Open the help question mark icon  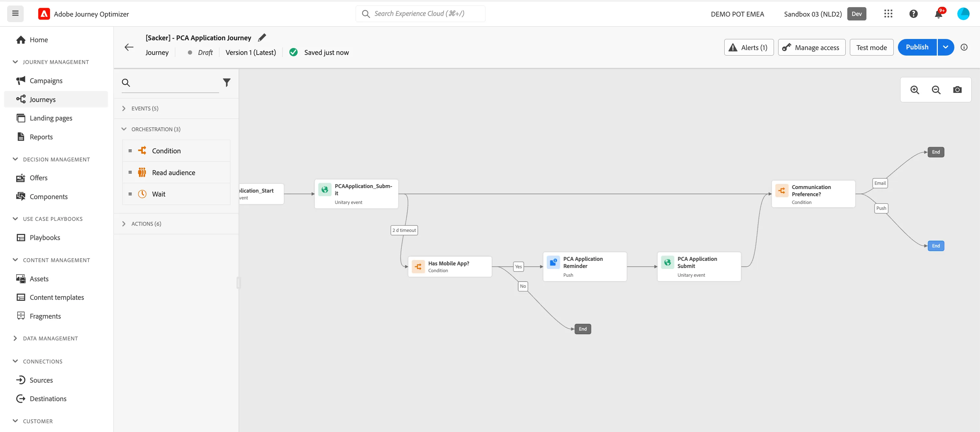tap(913, 14)
